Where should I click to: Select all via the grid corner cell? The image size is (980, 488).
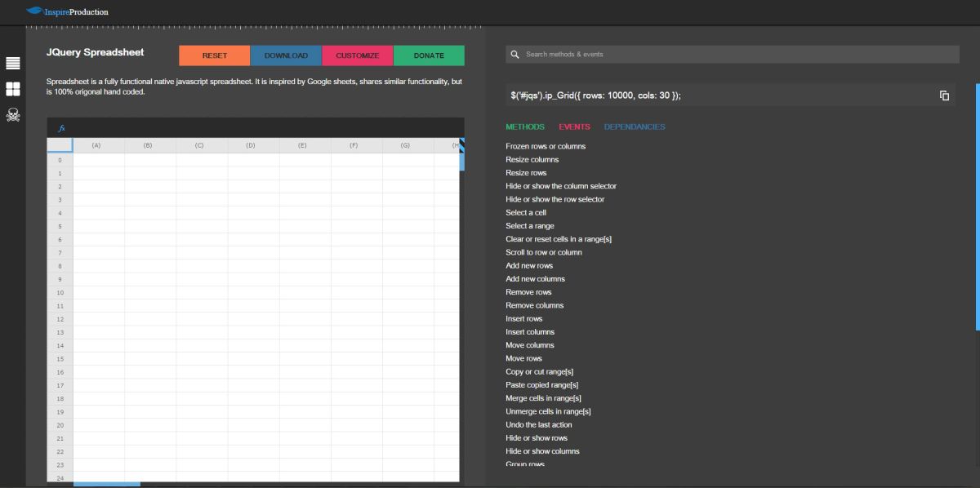(x=60, y=145)
